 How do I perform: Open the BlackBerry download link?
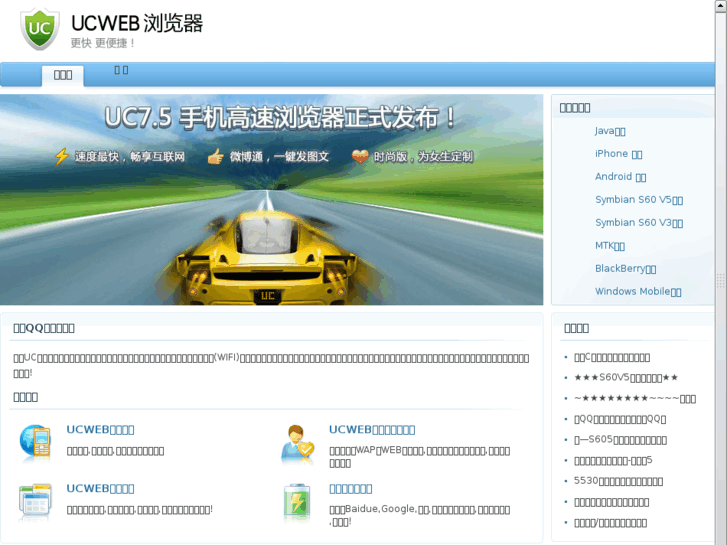(625, 269)
